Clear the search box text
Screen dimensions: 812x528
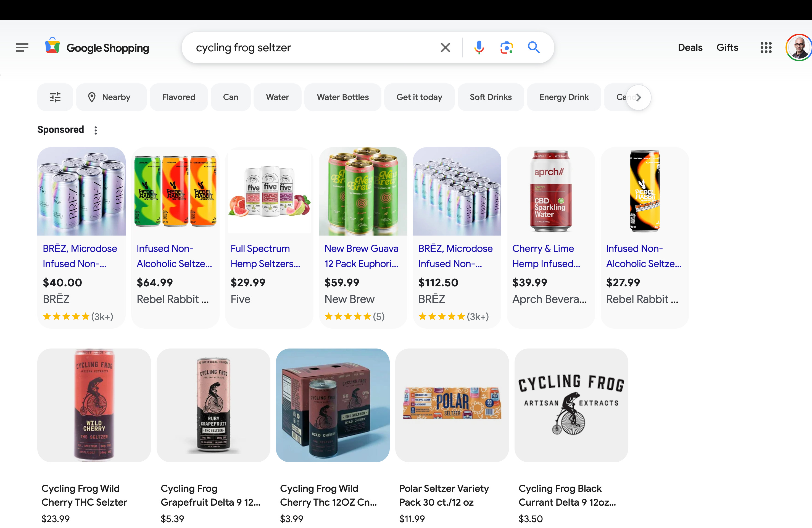[x=445, y=47]
